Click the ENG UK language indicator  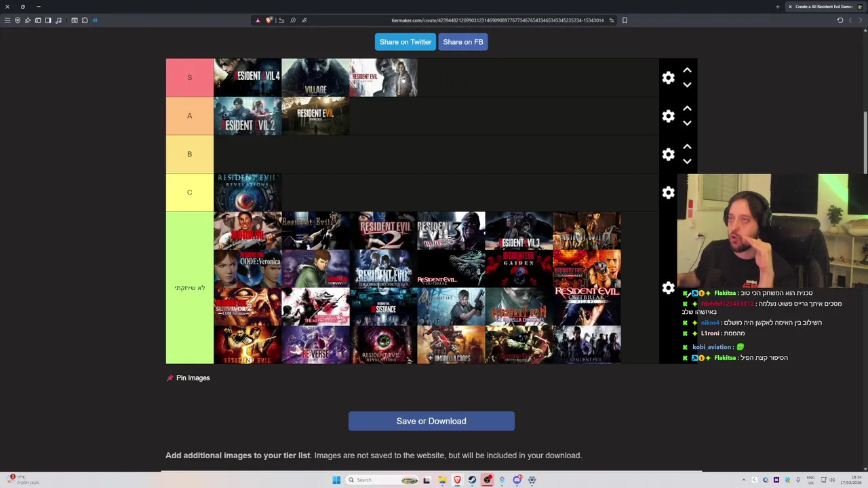coord(811,480)
